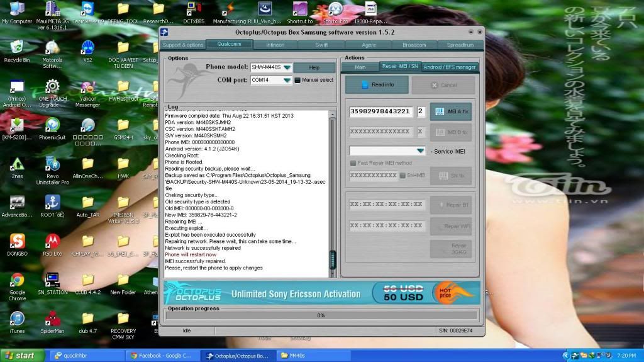Click the SN fix button
This screenshot has width=644, height=362.
click(x=451, y=176)
